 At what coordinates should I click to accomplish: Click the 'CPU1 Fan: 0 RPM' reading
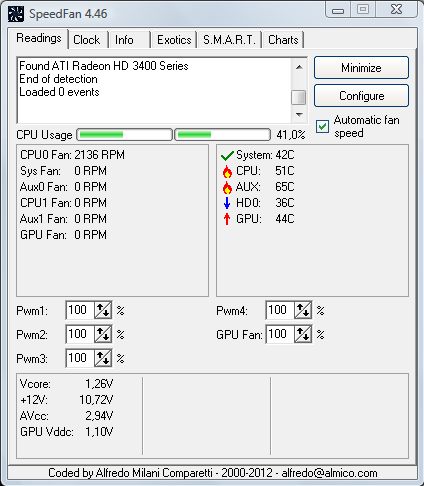pyautogui.click(x=63, y=203)
